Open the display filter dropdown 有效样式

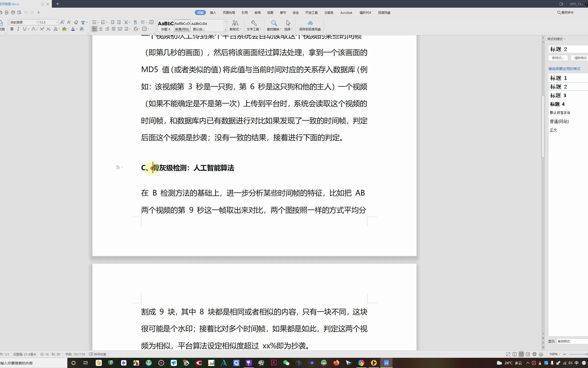click(x=572, y=341)
